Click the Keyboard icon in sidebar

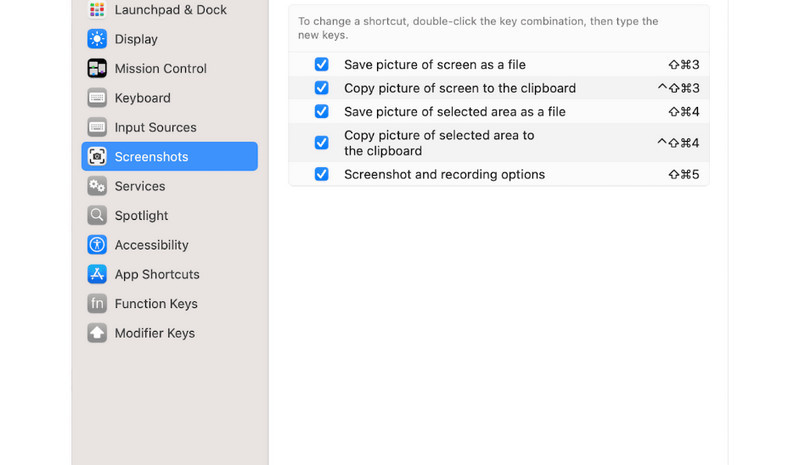click(x=97, y=97)
